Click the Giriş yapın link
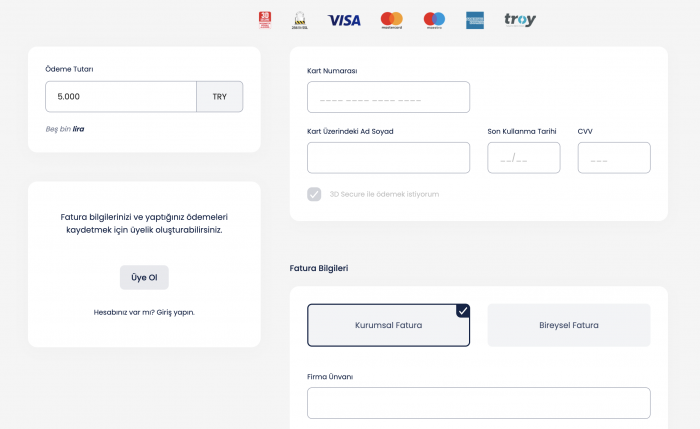This screenshot has width=700, height=429. pyautogui.click(x=175, y=312)
